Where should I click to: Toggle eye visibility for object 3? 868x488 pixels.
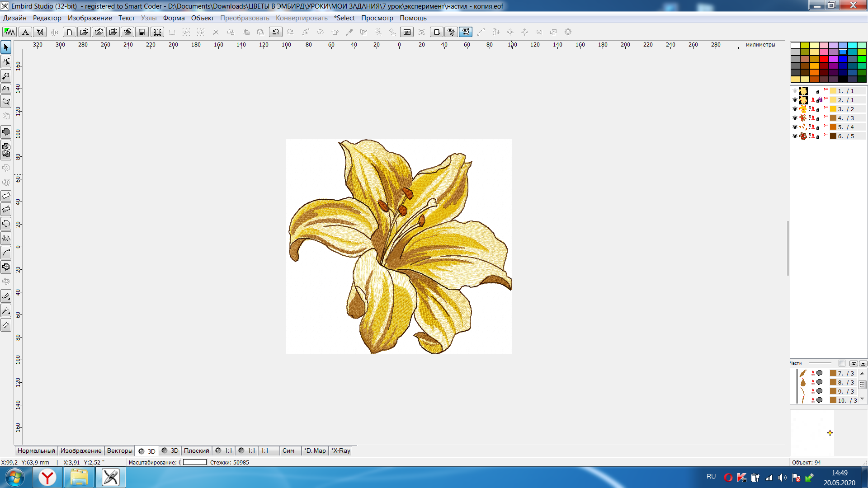click(x=795, y=109)
